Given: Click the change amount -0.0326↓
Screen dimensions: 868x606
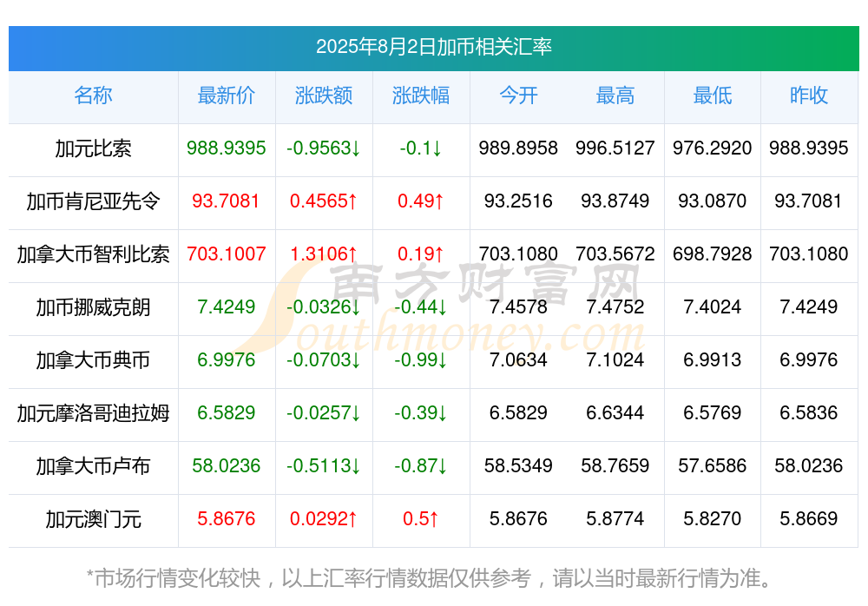Looking at the screenshot, I should pyautogui.click(x=324, y=306).
